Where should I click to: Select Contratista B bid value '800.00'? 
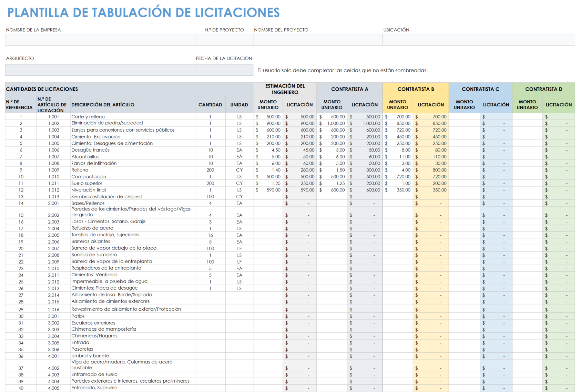tap(431, 170)
